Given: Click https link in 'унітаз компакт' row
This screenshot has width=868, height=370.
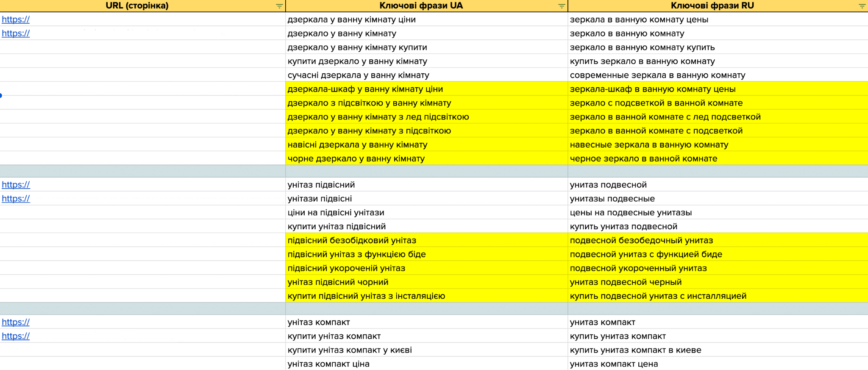Looking at the screenshot, I should point(16,322).
